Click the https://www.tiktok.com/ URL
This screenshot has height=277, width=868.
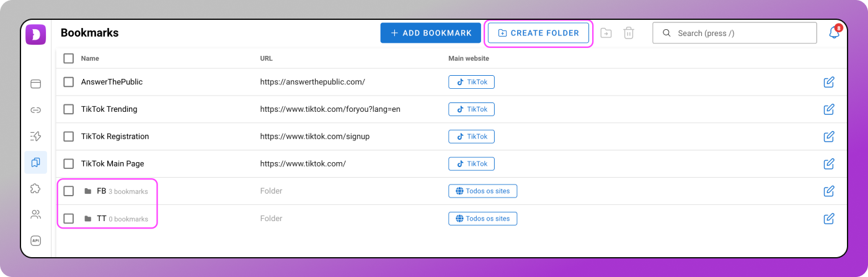click(303, 164)
